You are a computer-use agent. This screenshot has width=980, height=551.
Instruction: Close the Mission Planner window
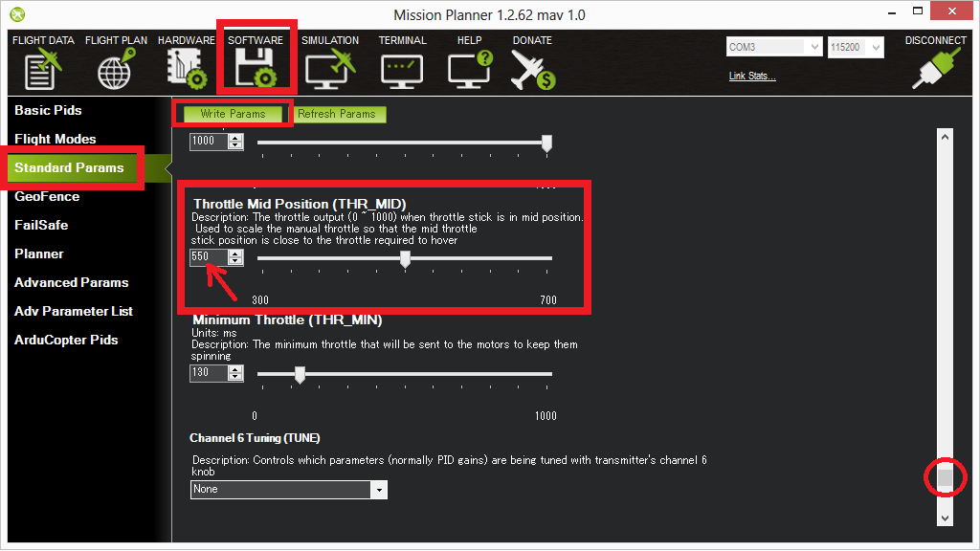coord(951,11)
